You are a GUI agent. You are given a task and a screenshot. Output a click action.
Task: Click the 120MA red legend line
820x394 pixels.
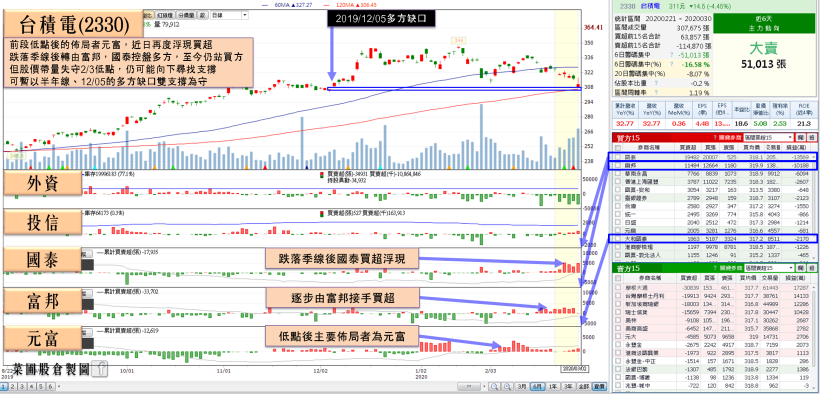pyautogui.click(x=326, y=5)
